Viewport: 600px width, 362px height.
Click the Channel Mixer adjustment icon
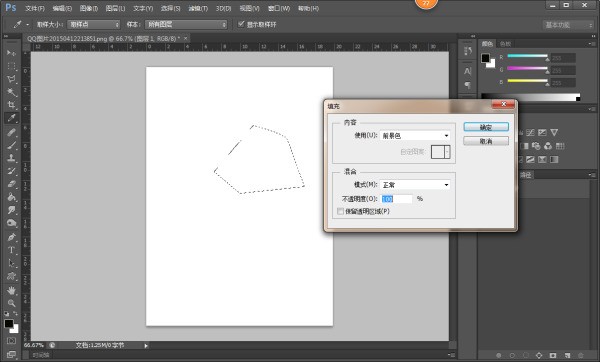click(x=548, y=146)
